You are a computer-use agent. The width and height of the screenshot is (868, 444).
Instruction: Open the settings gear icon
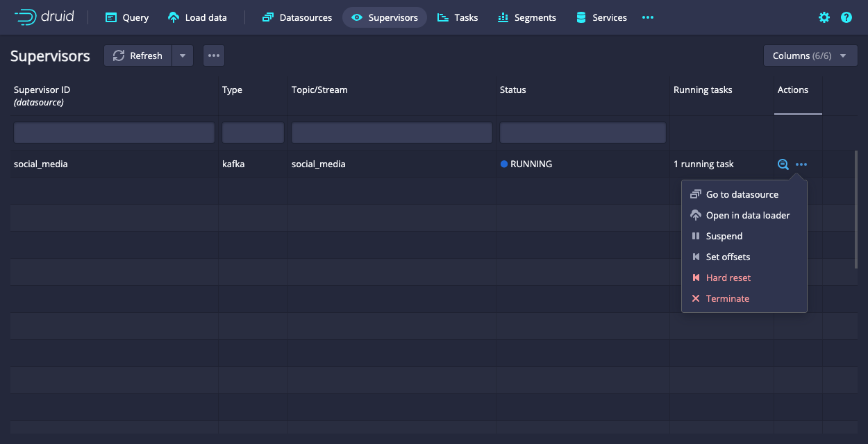click(824, 17)
